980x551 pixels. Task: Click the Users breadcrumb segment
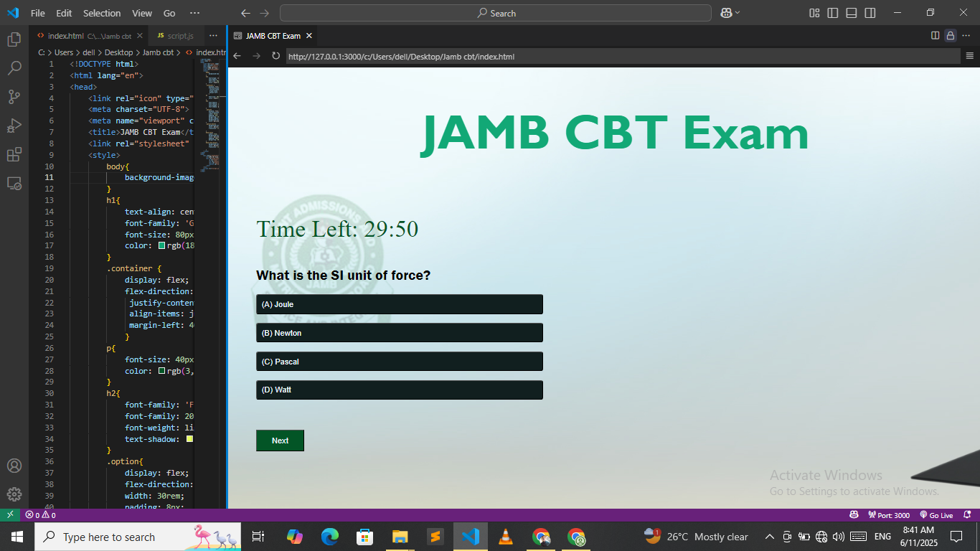point(64,52)
